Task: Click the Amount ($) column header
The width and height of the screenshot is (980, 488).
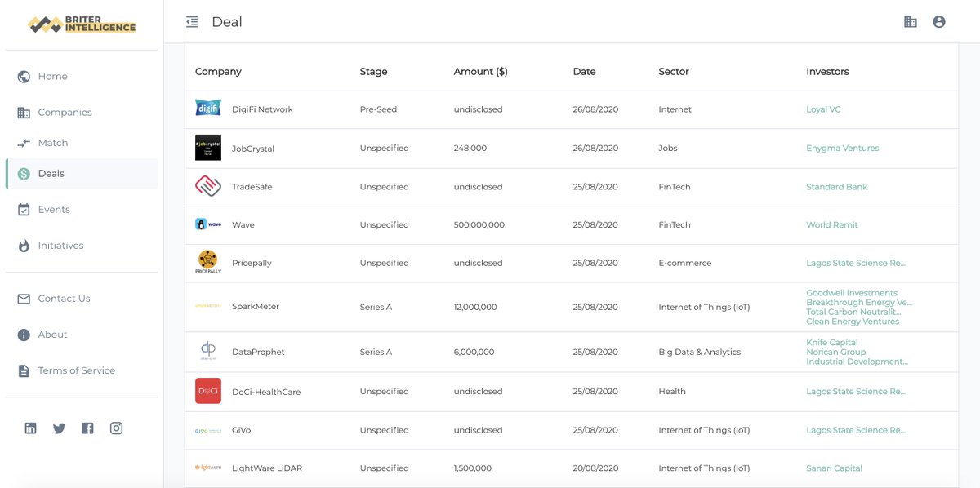Action: tap(481, 72)
